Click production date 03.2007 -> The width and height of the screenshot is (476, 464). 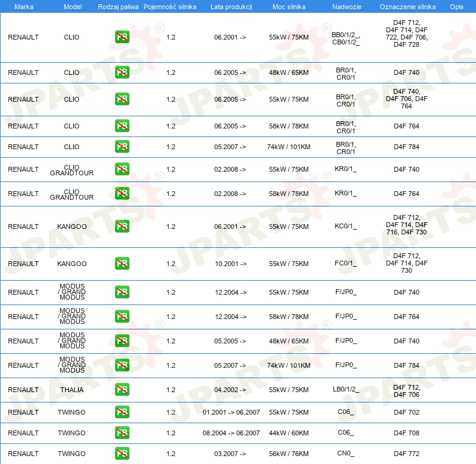[x=230, y=454]
